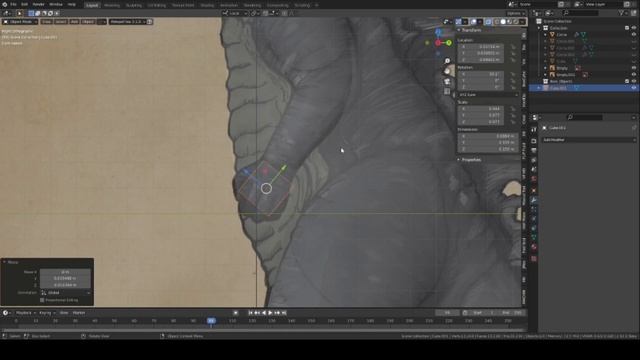Viewport: 640px width, 360px height.
Task: Open the Options dropdown in viewport
Action: pos(515,13)
